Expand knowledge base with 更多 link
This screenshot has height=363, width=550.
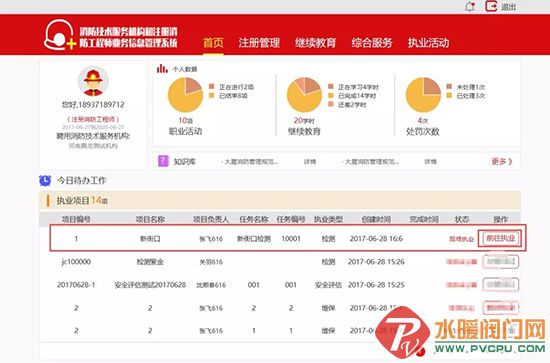pyautogui.click(x=502, y=161)
